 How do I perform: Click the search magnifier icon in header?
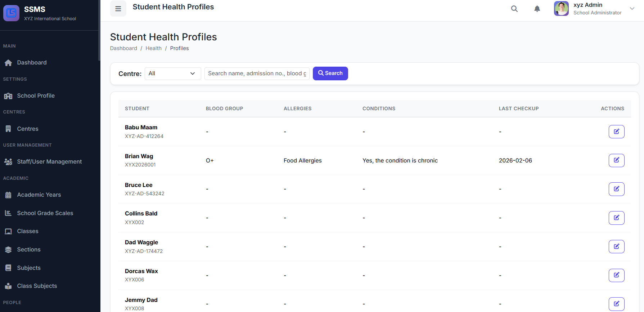click(x=514, y=9)
